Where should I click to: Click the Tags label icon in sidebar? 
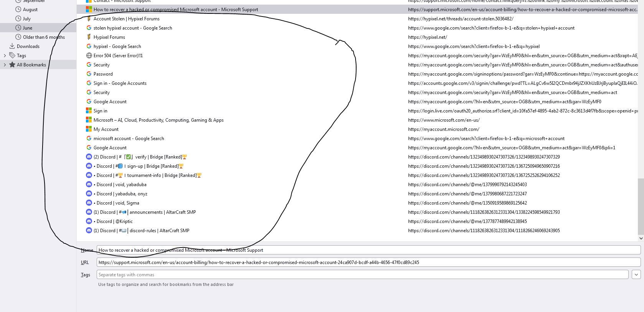click(x=12, y=55)
